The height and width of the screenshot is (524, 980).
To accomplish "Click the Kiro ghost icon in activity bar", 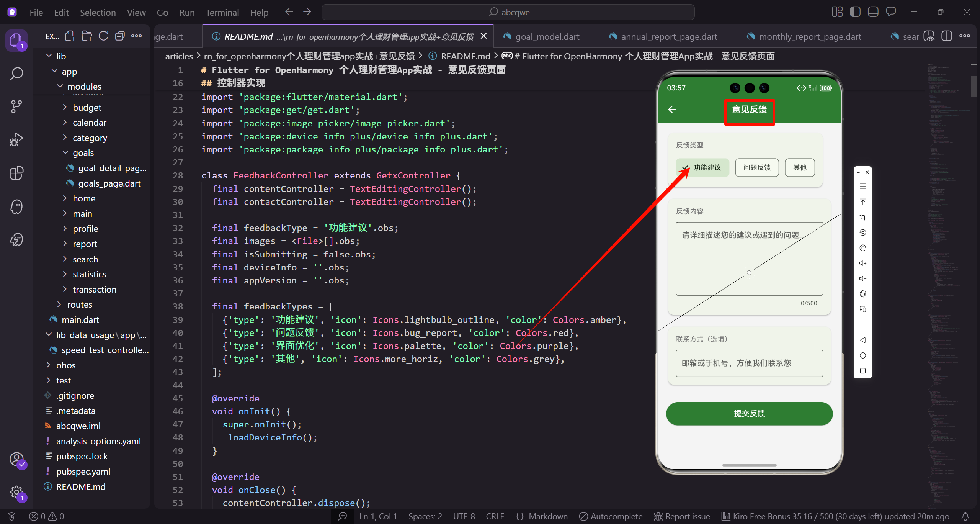I will pyautogui.click(x=16, y=206).
